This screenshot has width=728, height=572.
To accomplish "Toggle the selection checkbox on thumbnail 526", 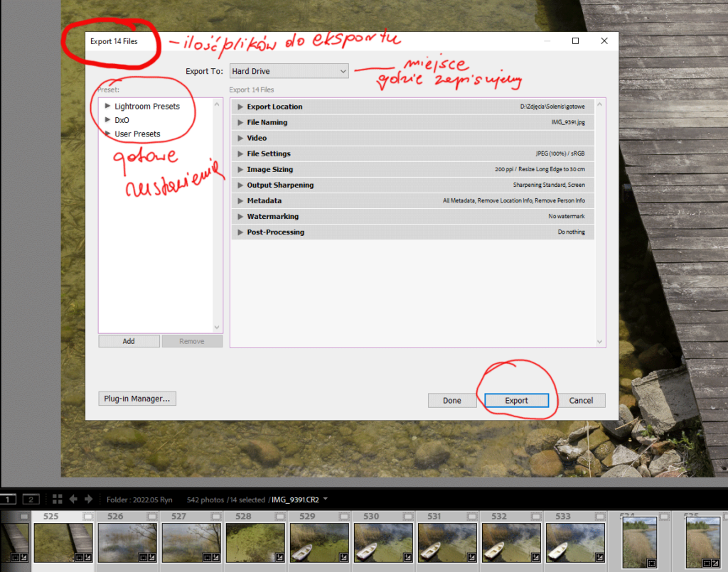I will [x=152, y=516].
